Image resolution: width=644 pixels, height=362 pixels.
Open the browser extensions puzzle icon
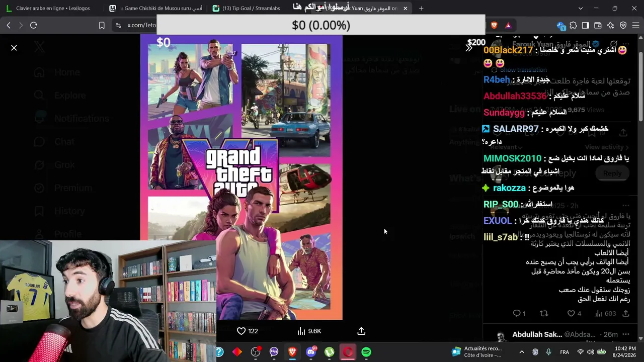[x=573, y=25]
